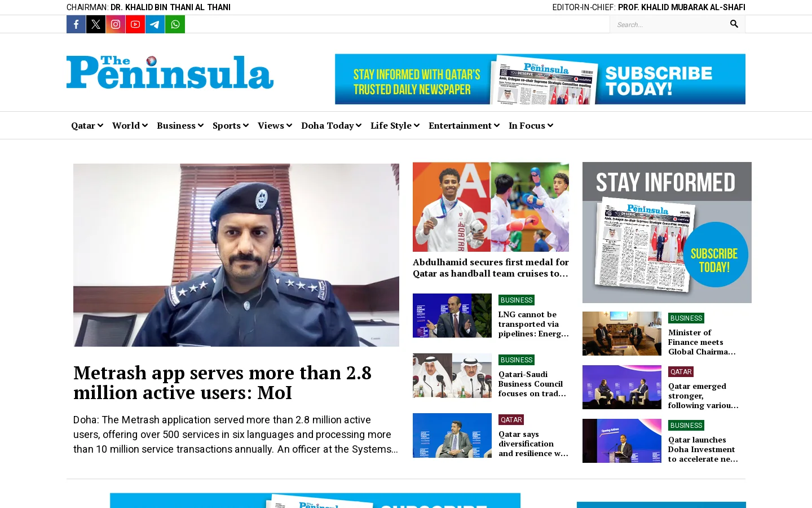
Task: Open the WhatsApp social icon
Action: pyautogui.click(x=175, y=24)
